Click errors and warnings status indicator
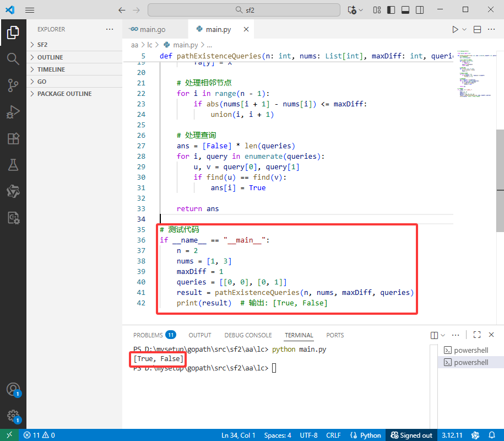This screenshot has height=441, width=504. (x=39, y=435)
